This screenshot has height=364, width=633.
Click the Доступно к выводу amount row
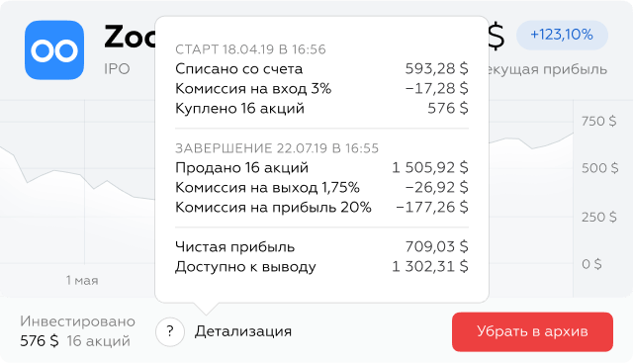321,267
